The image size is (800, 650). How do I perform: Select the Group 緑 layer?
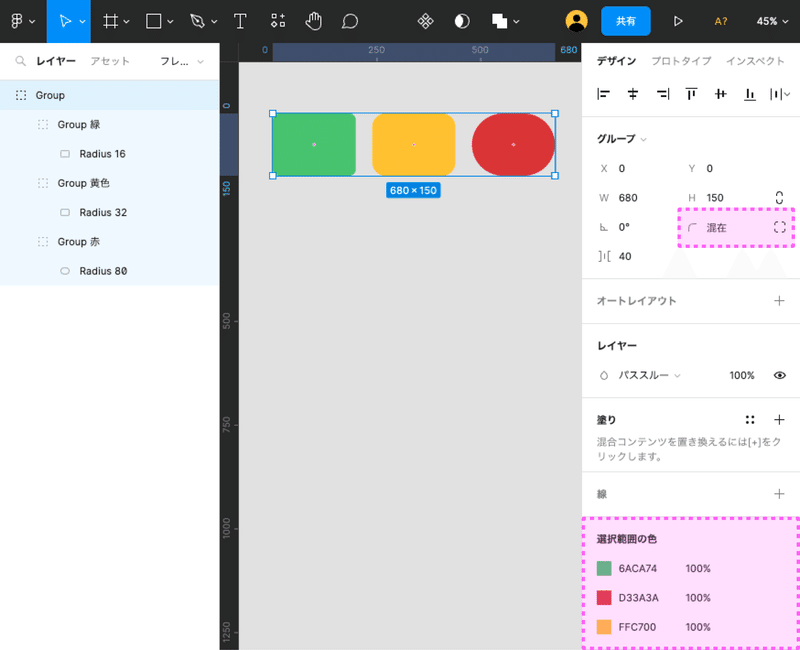110,124
